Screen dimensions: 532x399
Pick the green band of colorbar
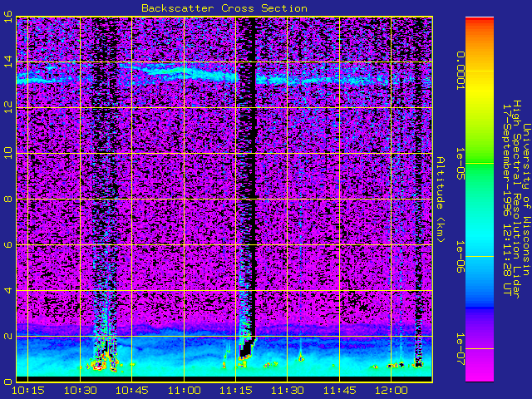coord(480,163)
